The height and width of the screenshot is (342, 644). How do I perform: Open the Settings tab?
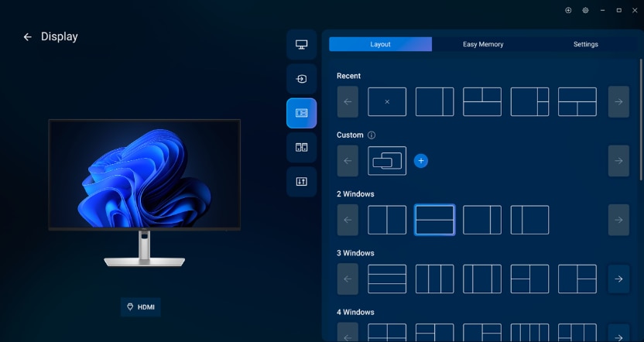pyautogui.click(x=585, y=44)
